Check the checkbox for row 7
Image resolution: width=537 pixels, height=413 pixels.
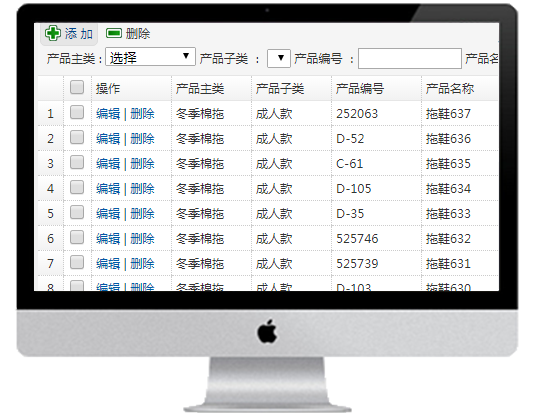(x=77, y=262)
